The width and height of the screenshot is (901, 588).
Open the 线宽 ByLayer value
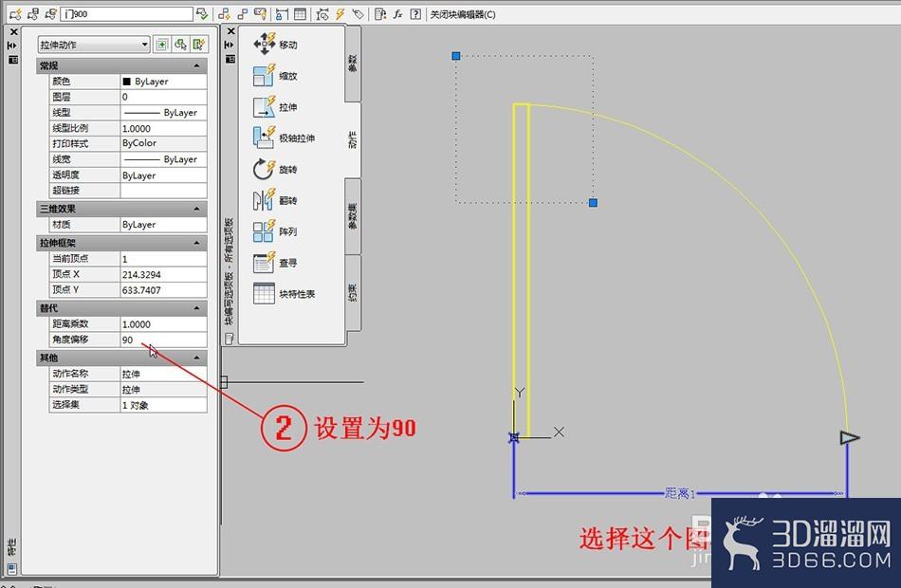[163, 159]
